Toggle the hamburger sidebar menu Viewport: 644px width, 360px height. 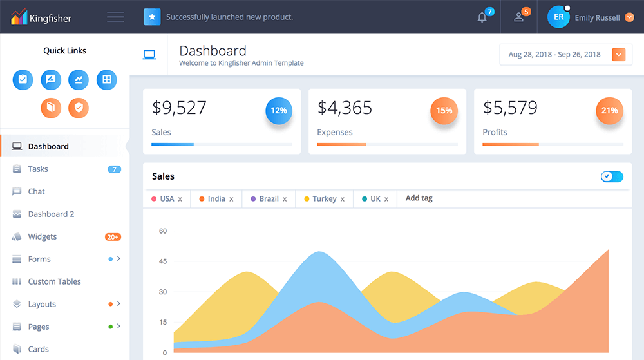click(x=116, y=17)
